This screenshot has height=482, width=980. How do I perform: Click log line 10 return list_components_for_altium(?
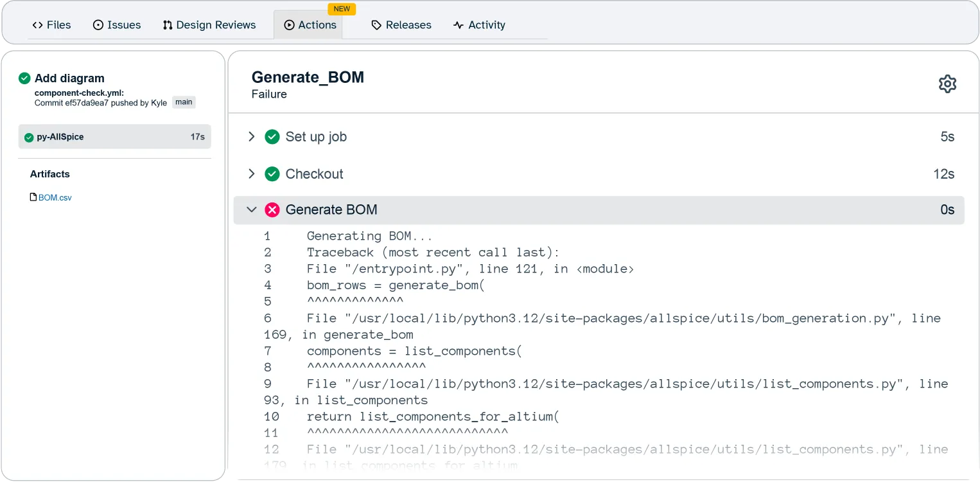coord(433,416)
